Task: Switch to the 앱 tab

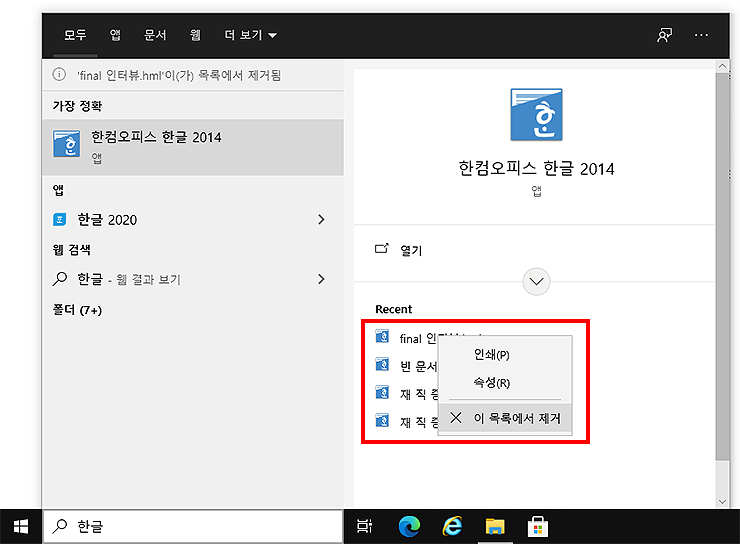Action: [x=115, y=35]
